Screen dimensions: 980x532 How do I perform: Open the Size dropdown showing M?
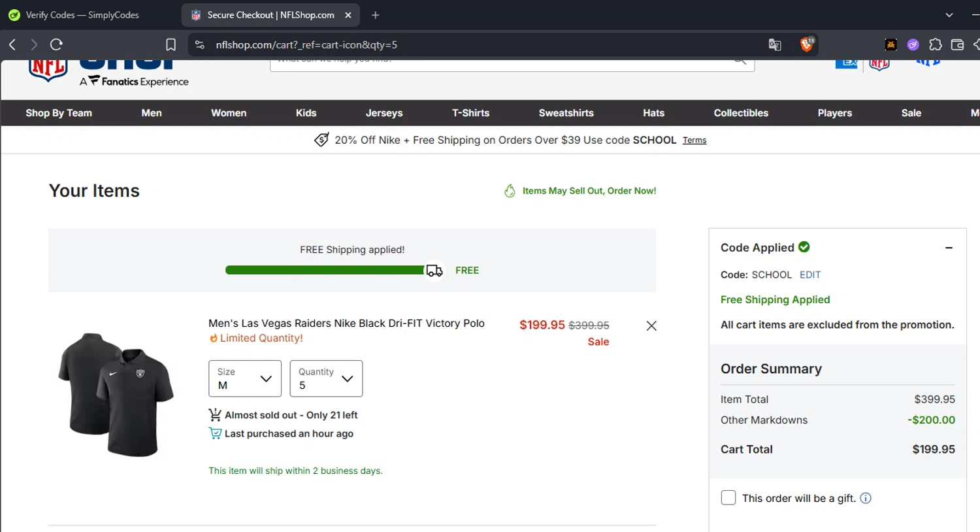[245, 378]
